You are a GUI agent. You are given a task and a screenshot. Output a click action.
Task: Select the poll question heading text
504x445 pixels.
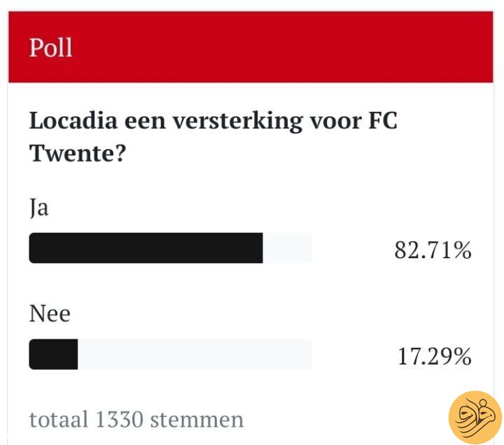click(213, 137)
